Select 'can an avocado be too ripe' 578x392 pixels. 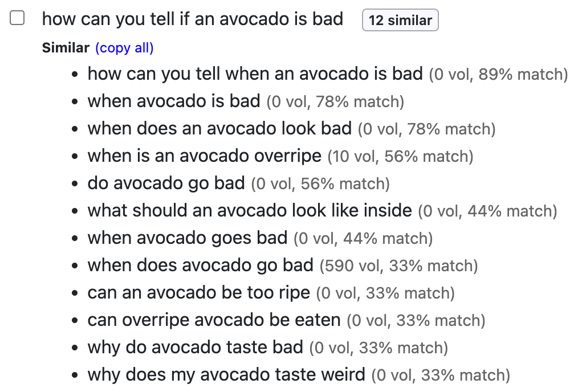pos(199,292)
